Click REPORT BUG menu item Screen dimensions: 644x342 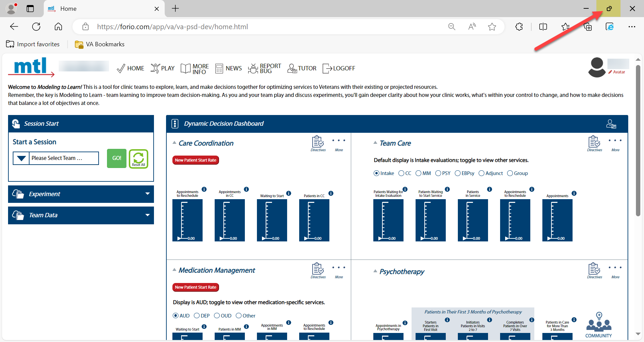click(265, 68)
